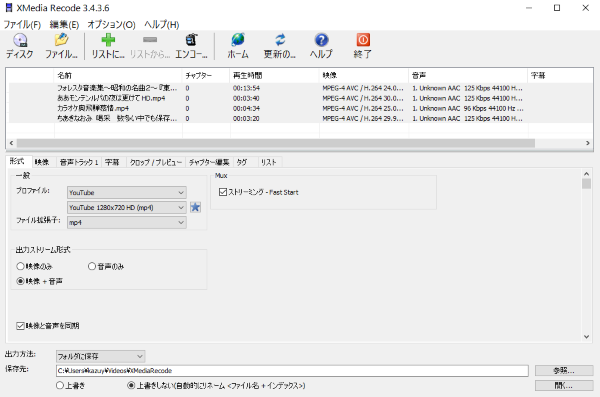This screenshot has height=397, width=600.
Task: Click the 字幕 column header in file list
Action: (x=560, y=75)
